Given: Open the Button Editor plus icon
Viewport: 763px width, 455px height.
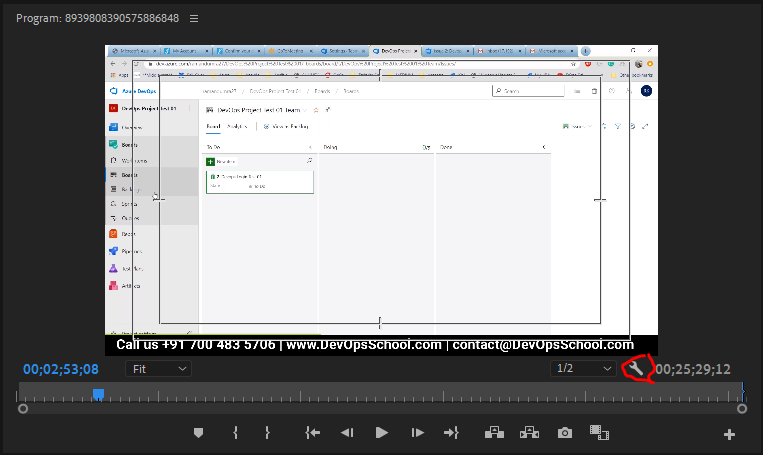Looking at the screenshot, I should (x=729, y=434).
